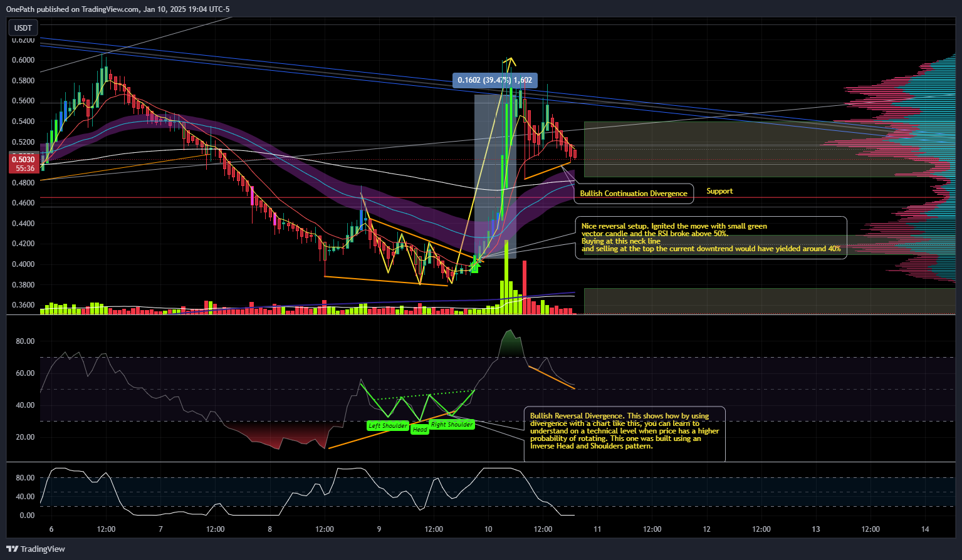Click the green Right Shoulder label
The height and width of the screenshot is (560, 962).
[x=452, y=425]
